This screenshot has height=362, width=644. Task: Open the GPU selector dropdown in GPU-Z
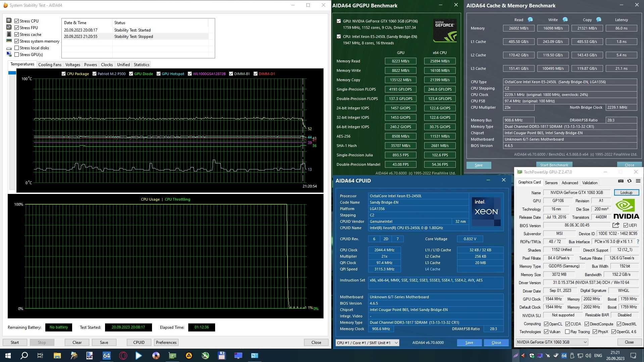pyautogui.click(x=552, y=342)
